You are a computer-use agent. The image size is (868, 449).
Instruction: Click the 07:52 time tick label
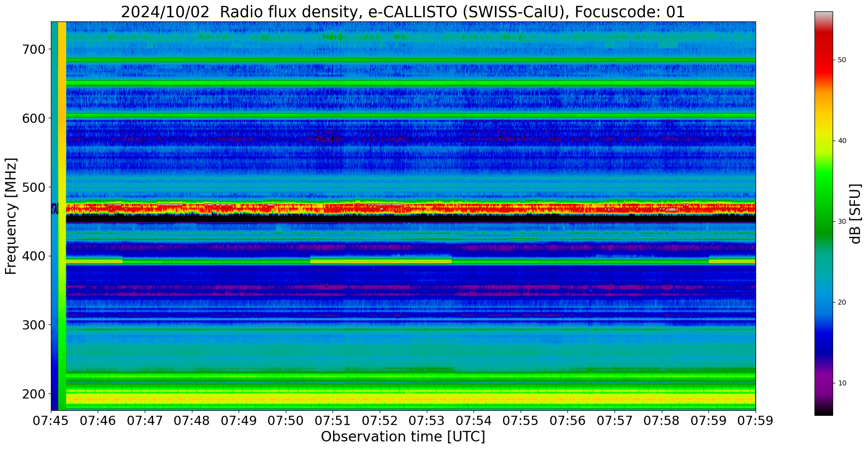380,421
